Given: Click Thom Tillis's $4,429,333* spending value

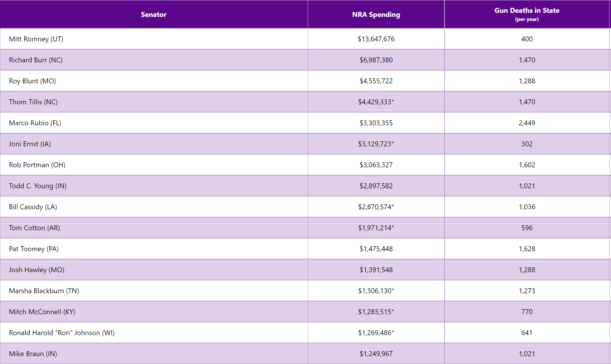Looking at the screenshot, I should (x=376, y=102).
